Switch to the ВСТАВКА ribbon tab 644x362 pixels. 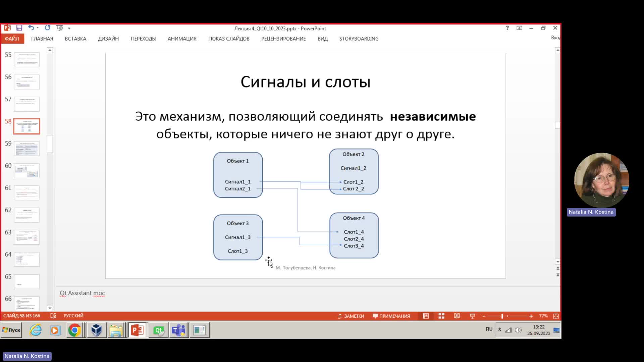coord(75,39)
